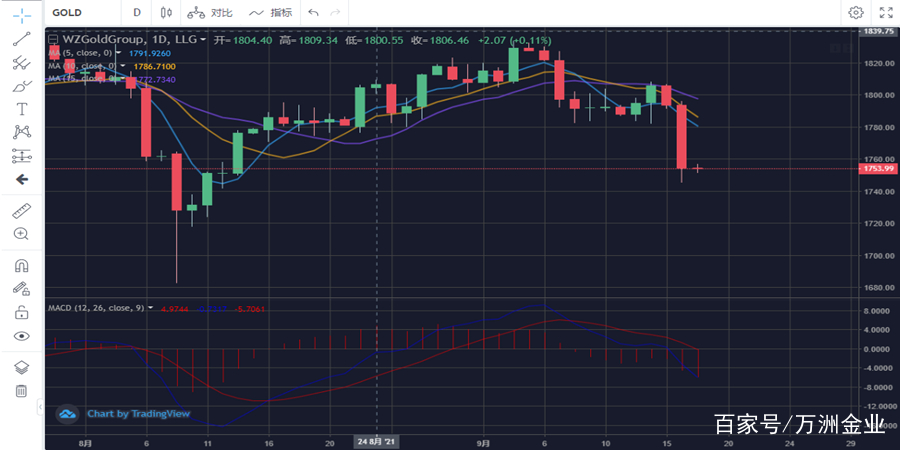Toggle magnet mode snapping
Viewport: 900px width, 450px height.
[21, 266]
